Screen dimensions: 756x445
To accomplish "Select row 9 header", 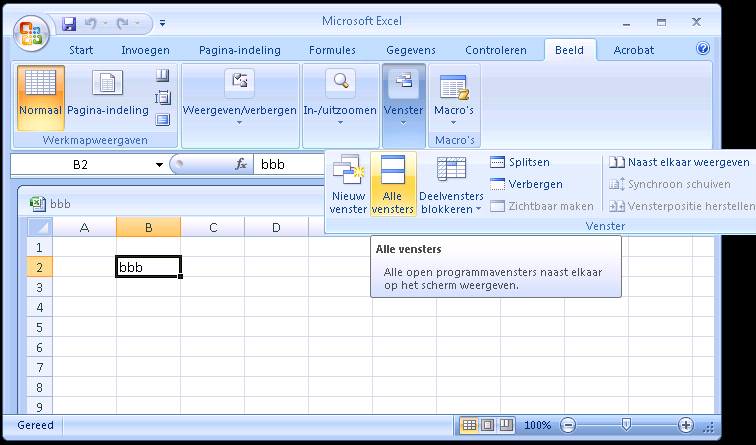I will [x=40, y=406].
